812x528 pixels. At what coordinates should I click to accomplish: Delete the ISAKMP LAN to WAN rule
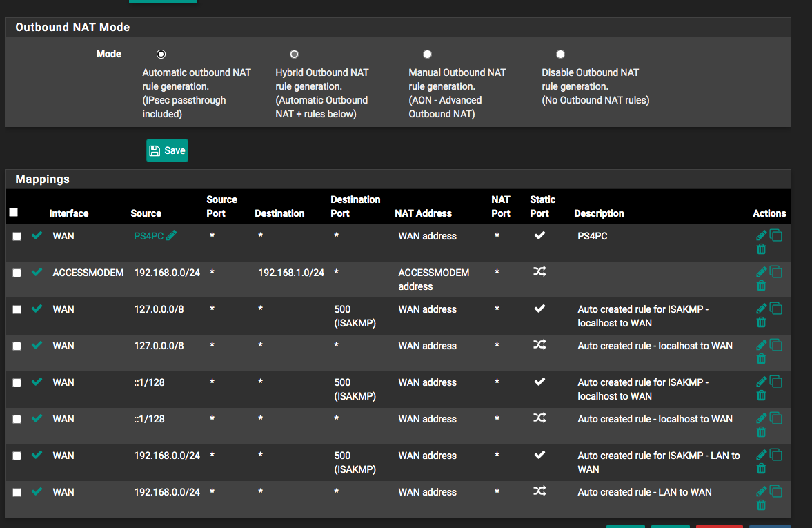761,469
